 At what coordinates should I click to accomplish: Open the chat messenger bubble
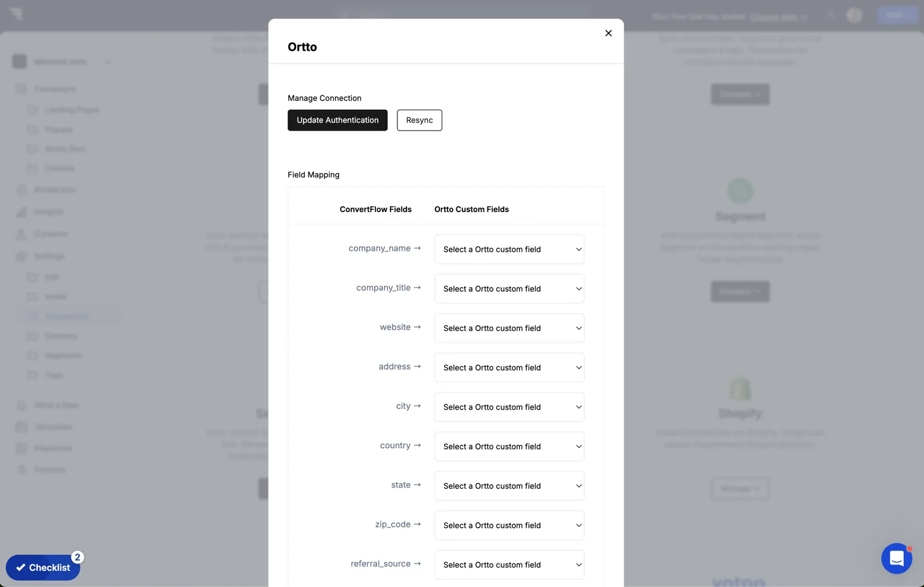tap(896, 558)
